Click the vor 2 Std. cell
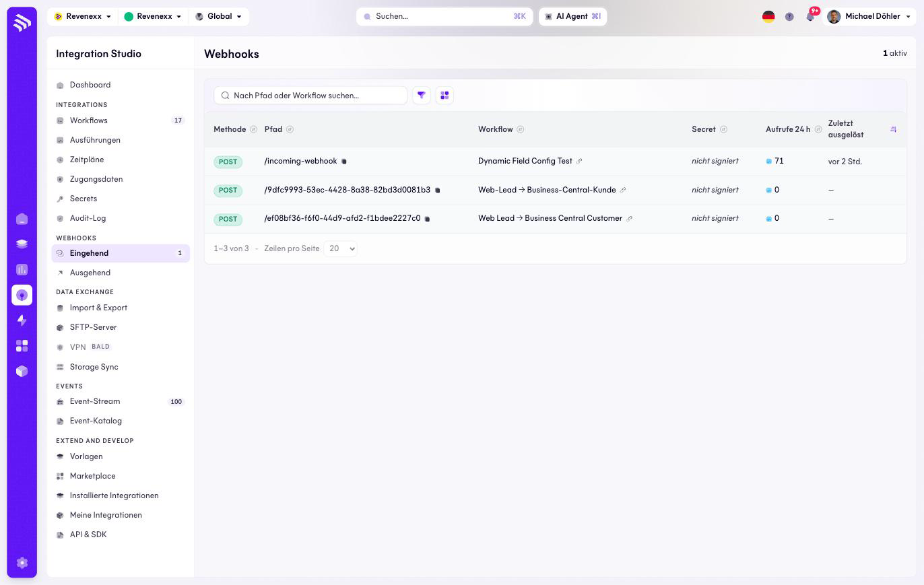This screenshot has height=585, width=924. tap(845, 162)
